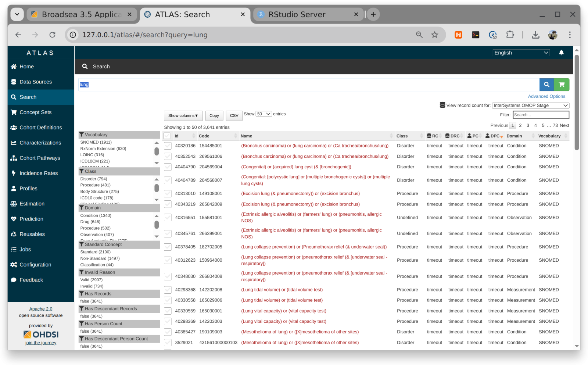Viewport: 588px width, 365px height.
Task: Switch to Broadsea 3.5 browser tab
Action: click(x=81, y=15)
